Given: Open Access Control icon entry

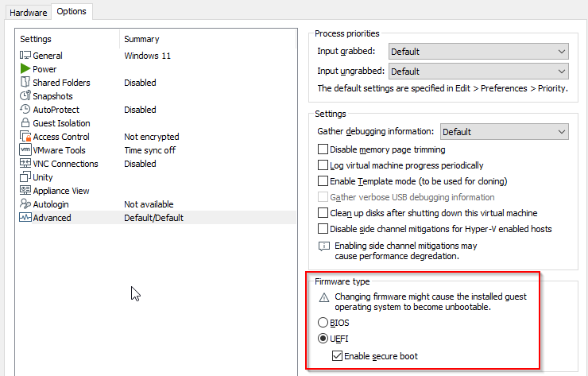Looking at the screenshot, I should point(25,136).
